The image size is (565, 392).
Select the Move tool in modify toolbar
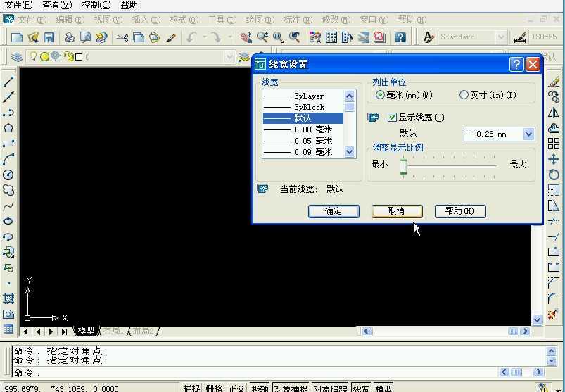click(554, 159)
